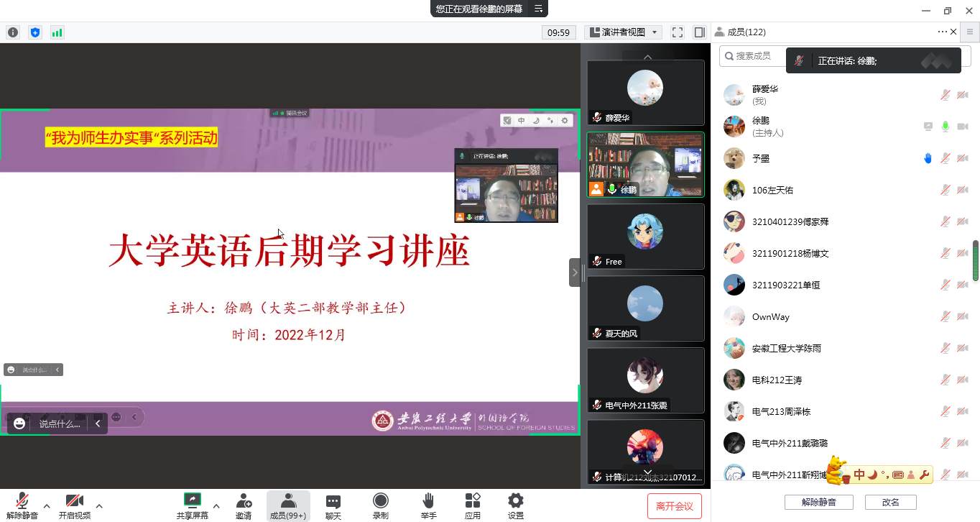This screenshot has height=522, width=980.
Task: Expand options arrow beside 共享屏幕
Action: tap(216, 505)
